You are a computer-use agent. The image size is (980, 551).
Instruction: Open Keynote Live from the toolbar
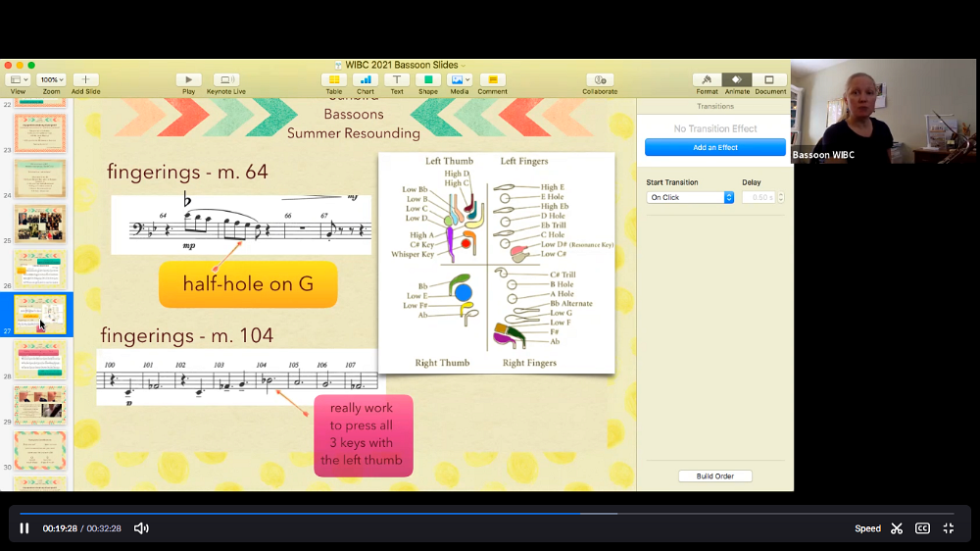pos(225,79)
